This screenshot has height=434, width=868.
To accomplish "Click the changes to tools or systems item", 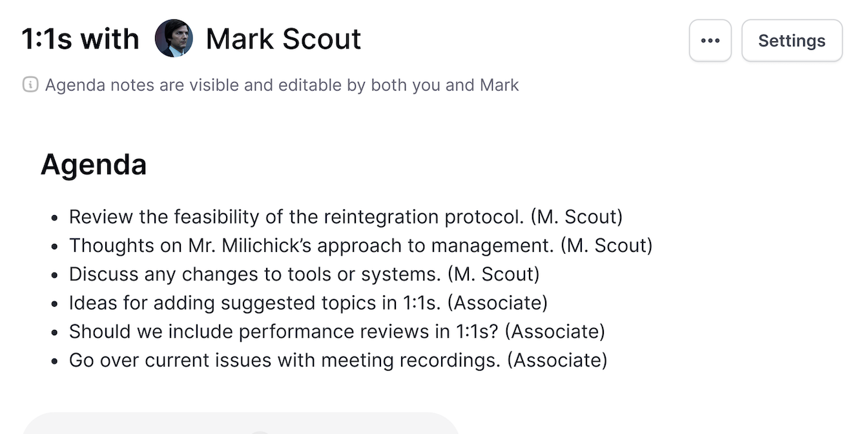I will click(x=255, y=274).
